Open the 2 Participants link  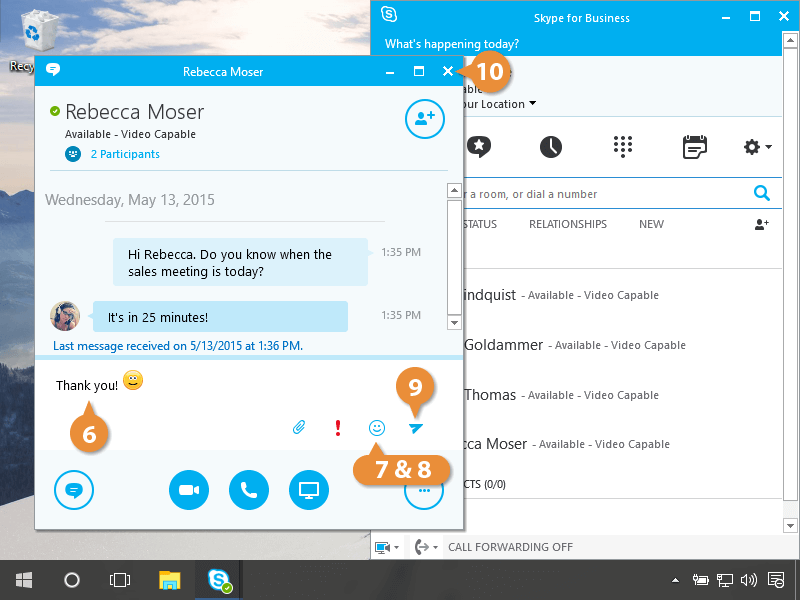124,154
